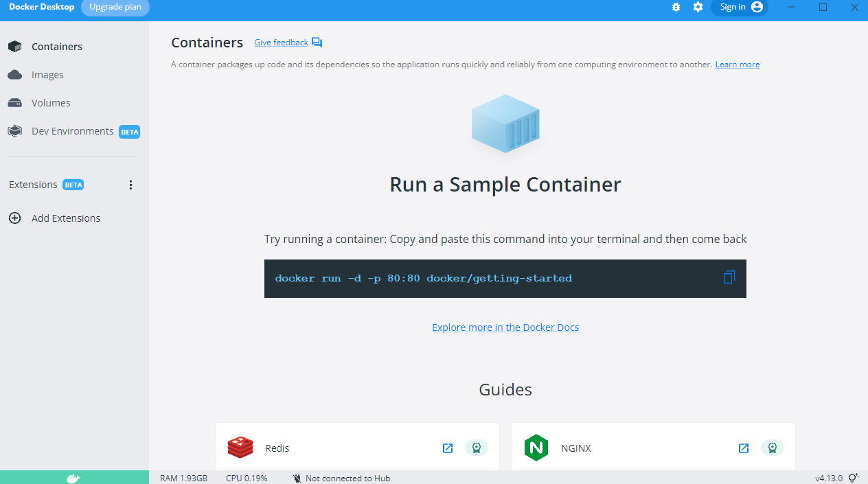
Task: Click the Redis guide badge icon
Action: point(477,448)
